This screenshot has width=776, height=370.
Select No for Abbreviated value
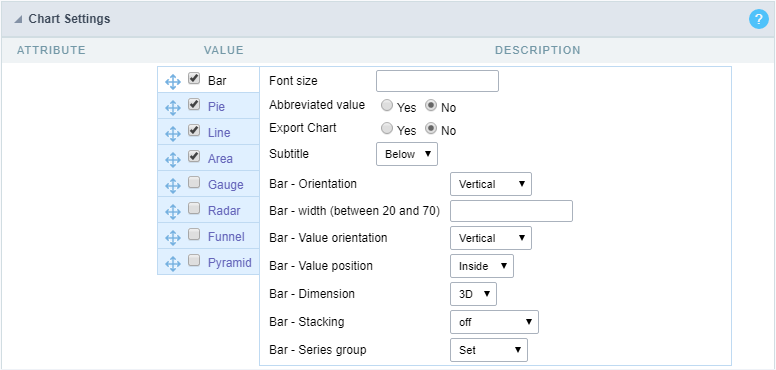pyautogui.click(x=432, y=106)
